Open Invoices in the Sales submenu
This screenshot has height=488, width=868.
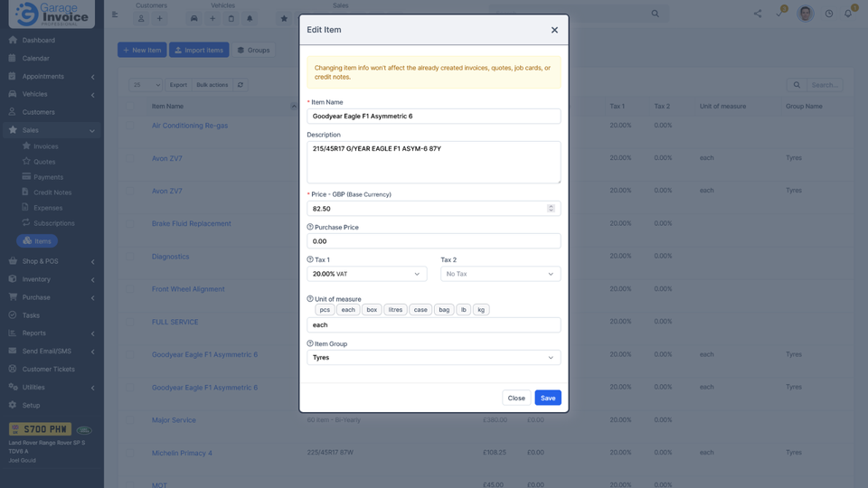(x=46, y=146)
